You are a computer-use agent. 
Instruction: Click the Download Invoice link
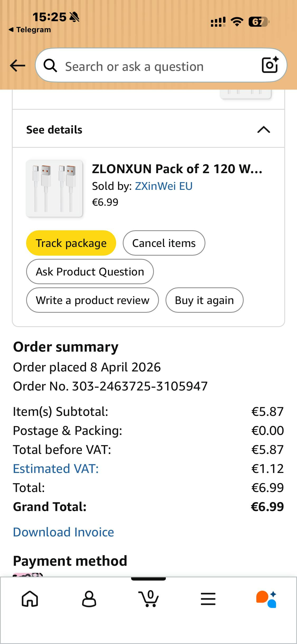pos(63,532)
